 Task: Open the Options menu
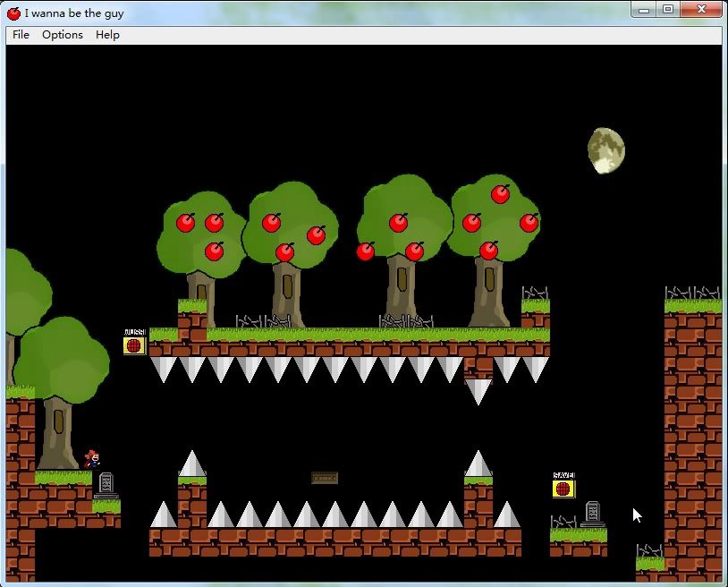tap(63, 35)
